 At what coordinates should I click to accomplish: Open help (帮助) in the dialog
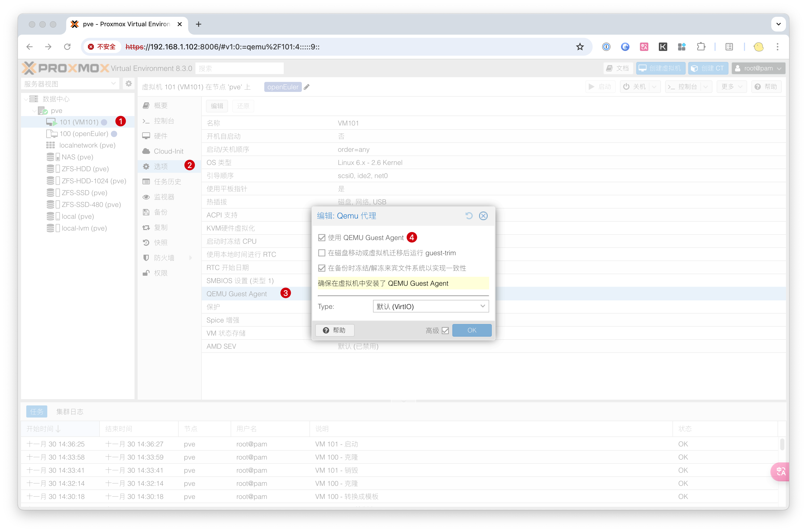point(335,330)
